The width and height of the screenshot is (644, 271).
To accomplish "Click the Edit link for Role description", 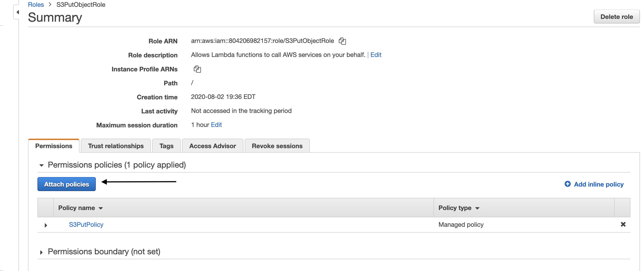I will point(376,55).
